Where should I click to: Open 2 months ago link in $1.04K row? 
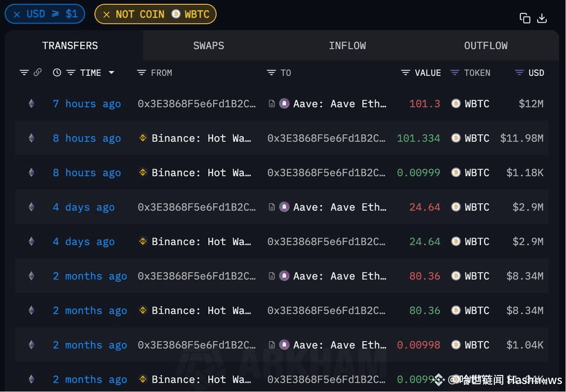click(x=90, y=345)
